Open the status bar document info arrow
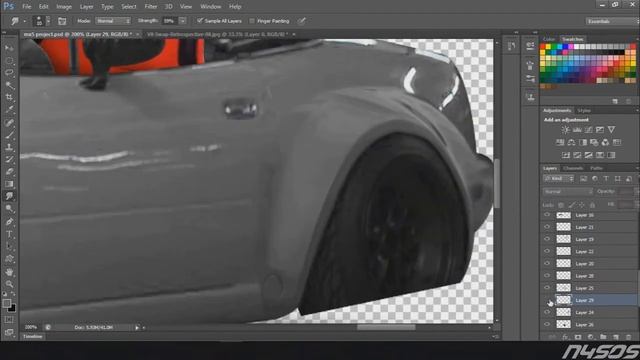This screenshot has width=640, height=360. point(137,327)
